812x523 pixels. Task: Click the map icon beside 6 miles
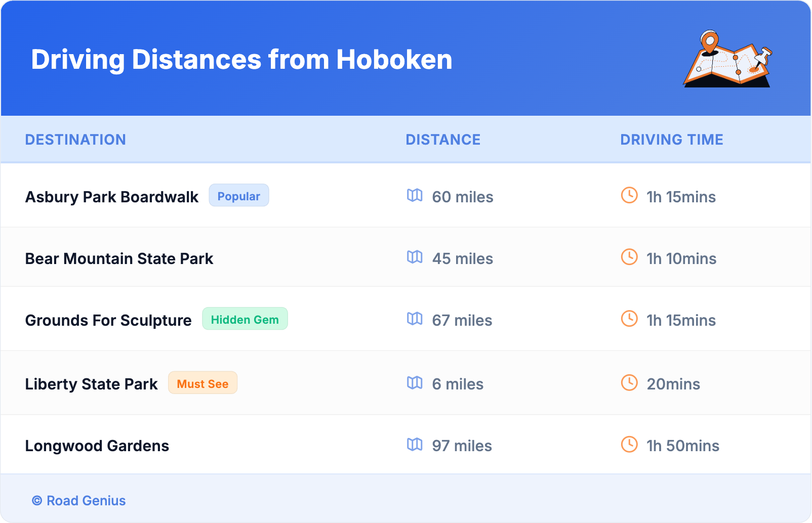pos(415,382)
